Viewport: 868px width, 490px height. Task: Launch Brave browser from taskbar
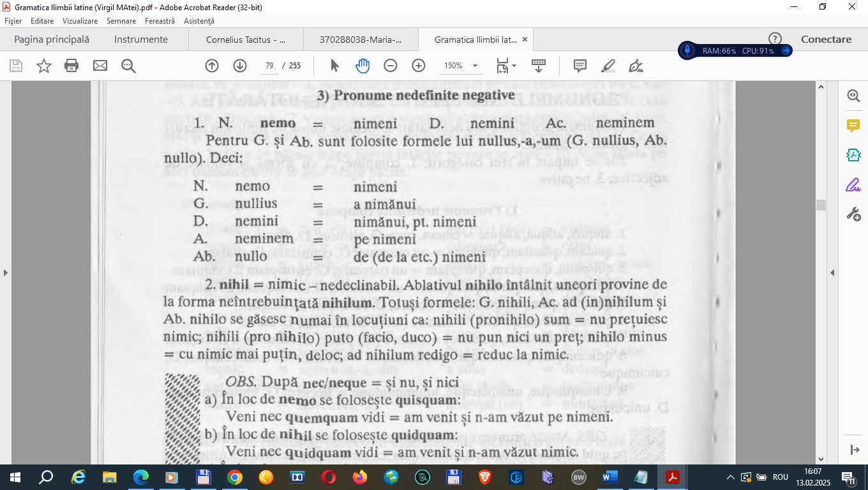coord(485,477)
